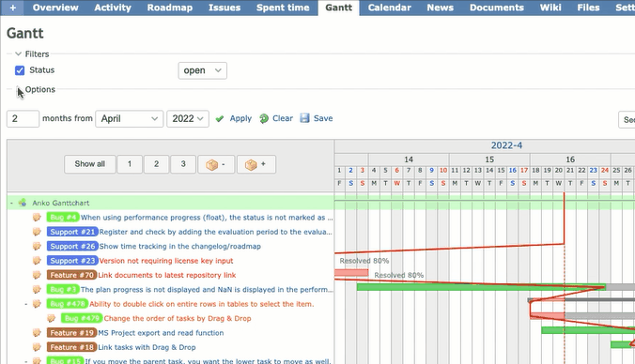Viewport: 635px width, 364px height.
Task: Open issue 'Change the order of tasks by Drag & Drop'
Action: [x=178, y=318]
